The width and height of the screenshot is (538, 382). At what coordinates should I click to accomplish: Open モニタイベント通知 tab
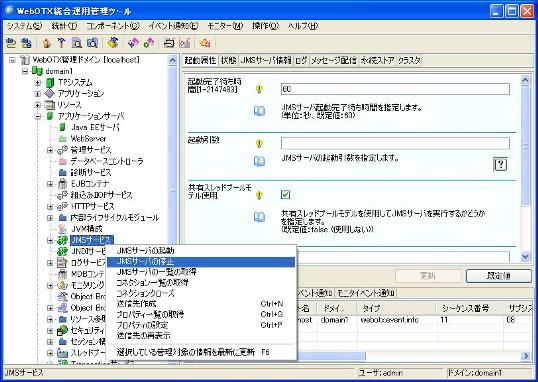[x=365, y=293]
